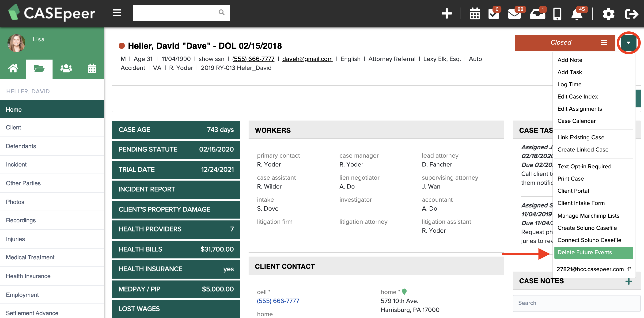This screenshot has height=318, width=644.
Task: Click the Case Notes search field
Action: (576, 303)
